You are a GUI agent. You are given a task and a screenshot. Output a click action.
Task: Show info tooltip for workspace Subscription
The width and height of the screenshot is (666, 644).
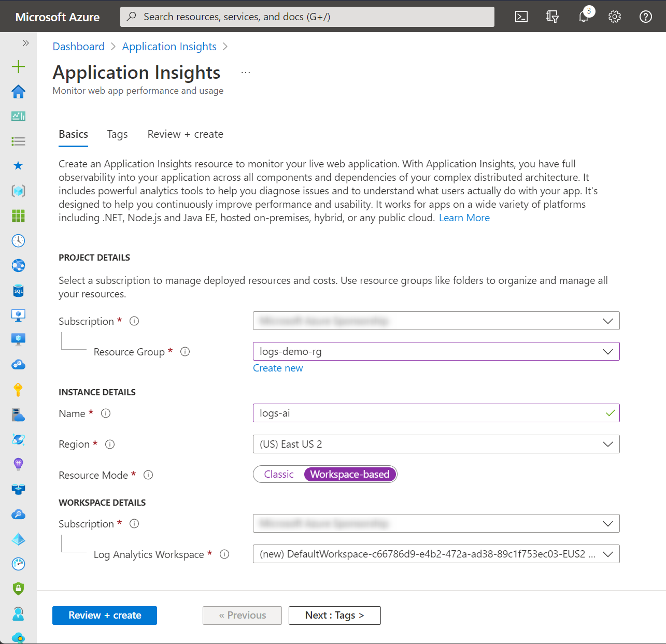point(134,524)
